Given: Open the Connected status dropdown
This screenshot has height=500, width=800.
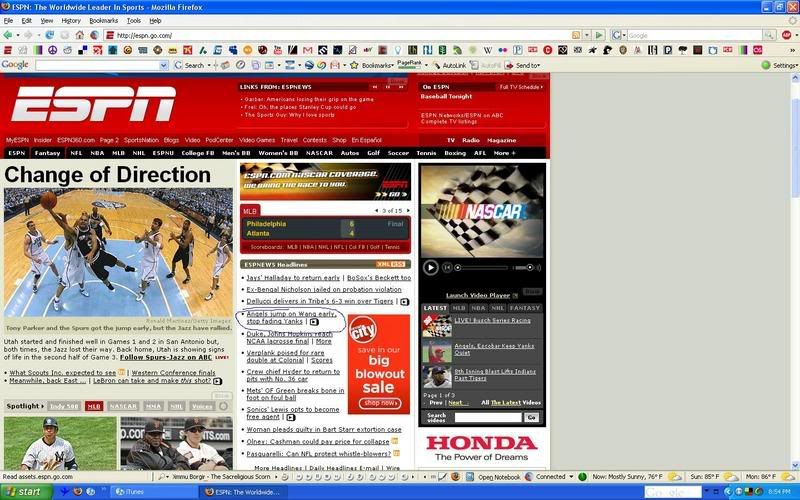Looking at the screenshot, I should tap(571, 477).
